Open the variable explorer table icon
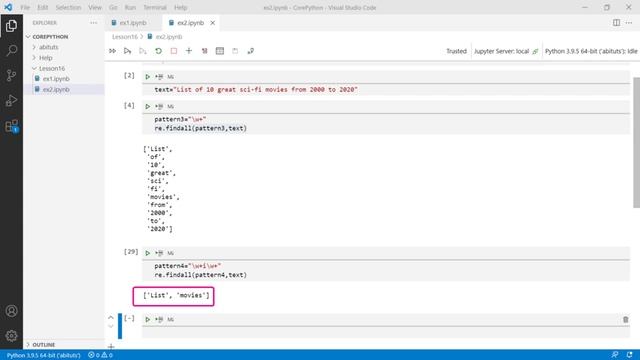 point(220,51)
